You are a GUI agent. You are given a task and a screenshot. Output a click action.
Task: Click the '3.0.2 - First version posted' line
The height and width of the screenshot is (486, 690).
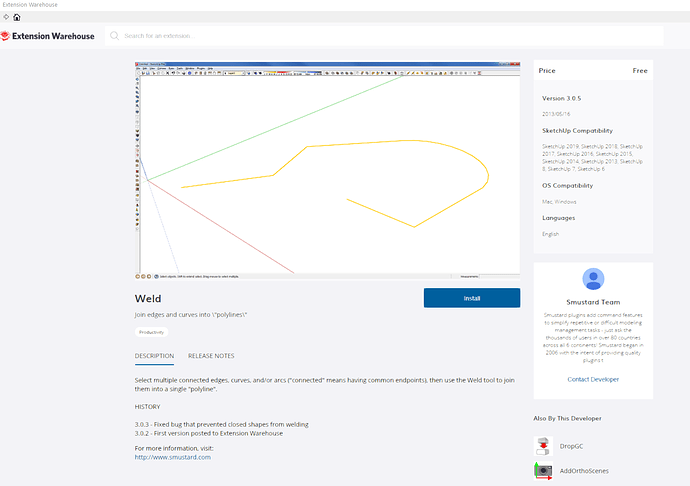click(209, 433)
